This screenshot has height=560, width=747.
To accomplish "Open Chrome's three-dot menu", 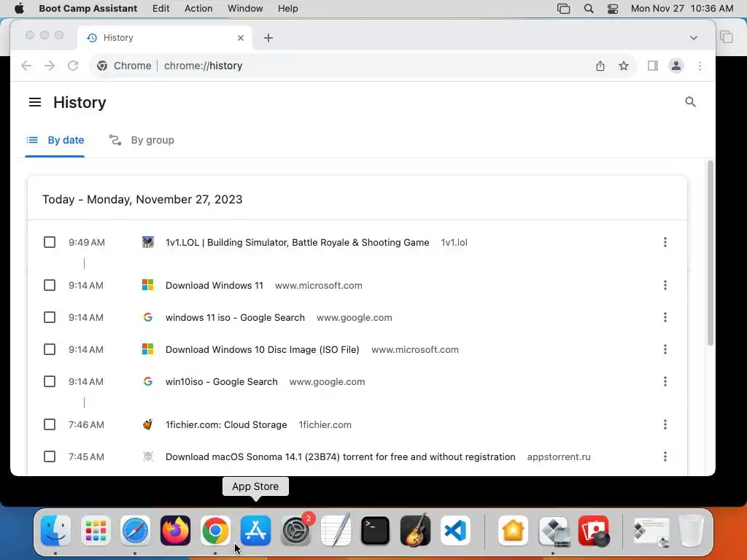I will click(x=700, y=66).
